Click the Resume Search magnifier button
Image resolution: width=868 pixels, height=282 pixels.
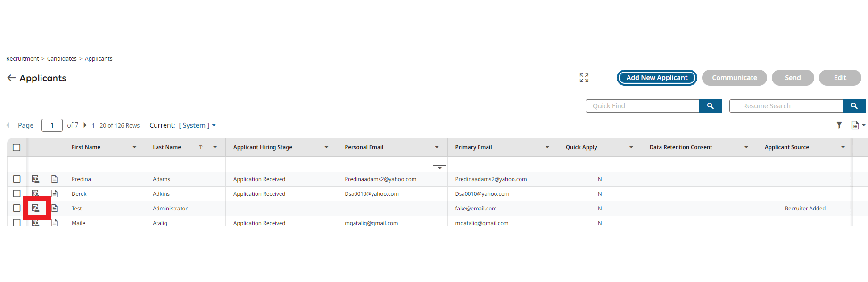point(854,106)
